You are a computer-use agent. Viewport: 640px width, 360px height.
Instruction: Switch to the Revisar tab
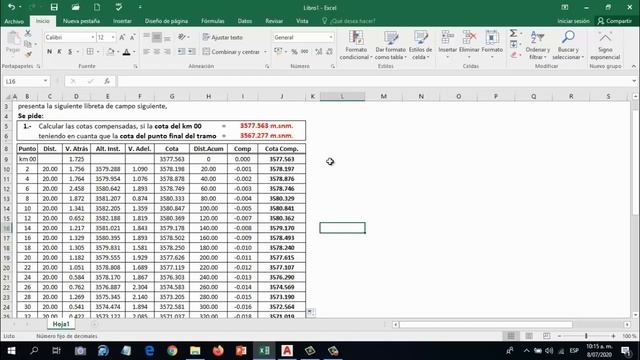pyautogui.click(x=274, y=21)
